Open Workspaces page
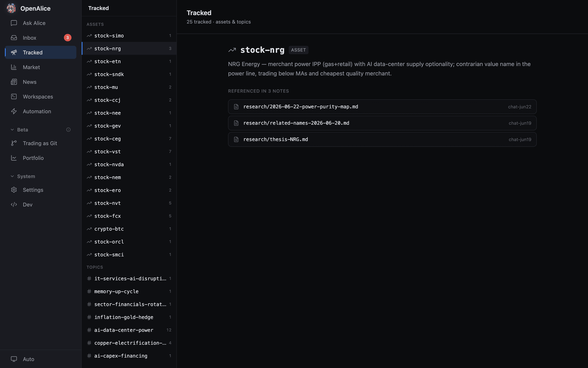 (41, 97)
